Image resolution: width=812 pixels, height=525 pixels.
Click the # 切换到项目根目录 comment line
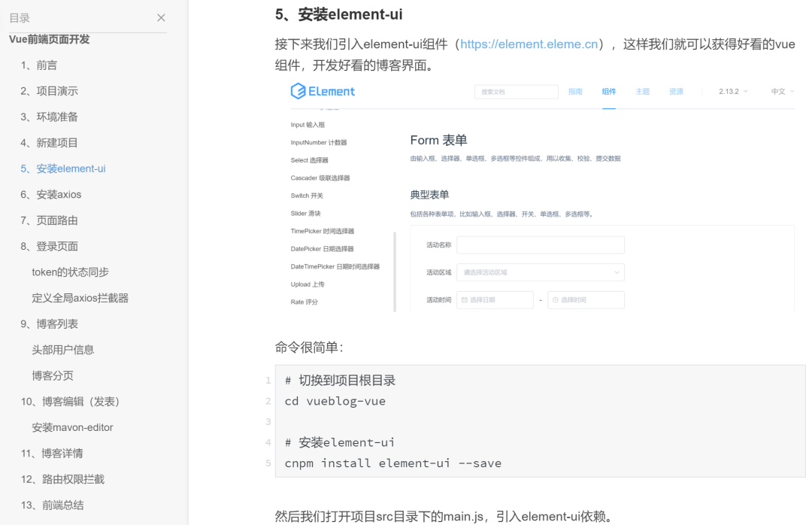coord(341,381)
